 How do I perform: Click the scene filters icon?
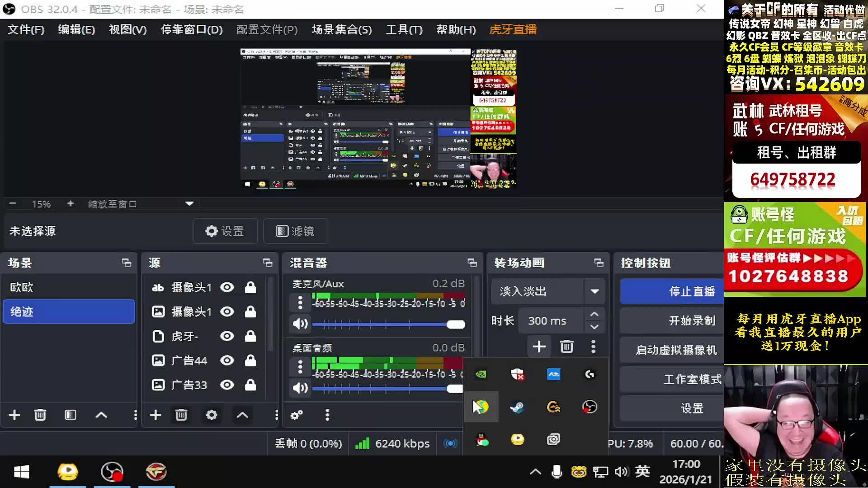71,415
